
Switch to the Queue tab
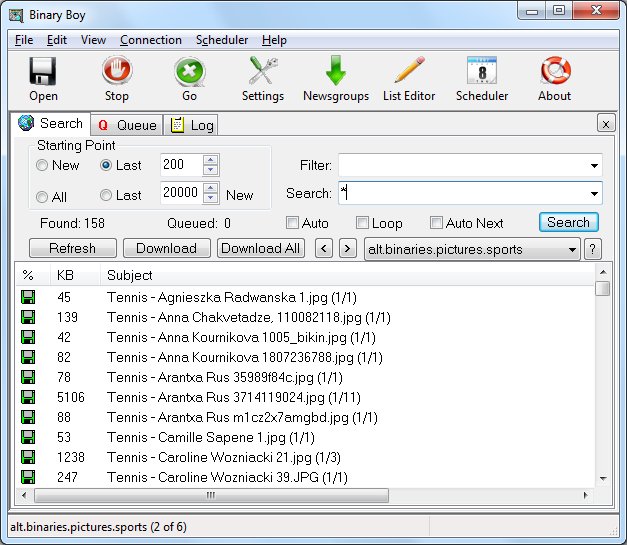pos(126,125)
